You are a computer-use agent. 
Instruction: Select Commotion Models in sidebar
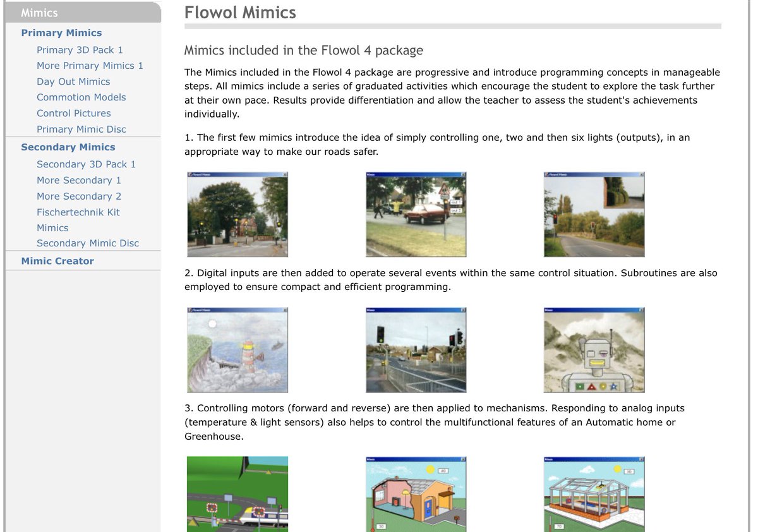pos(81,97)
